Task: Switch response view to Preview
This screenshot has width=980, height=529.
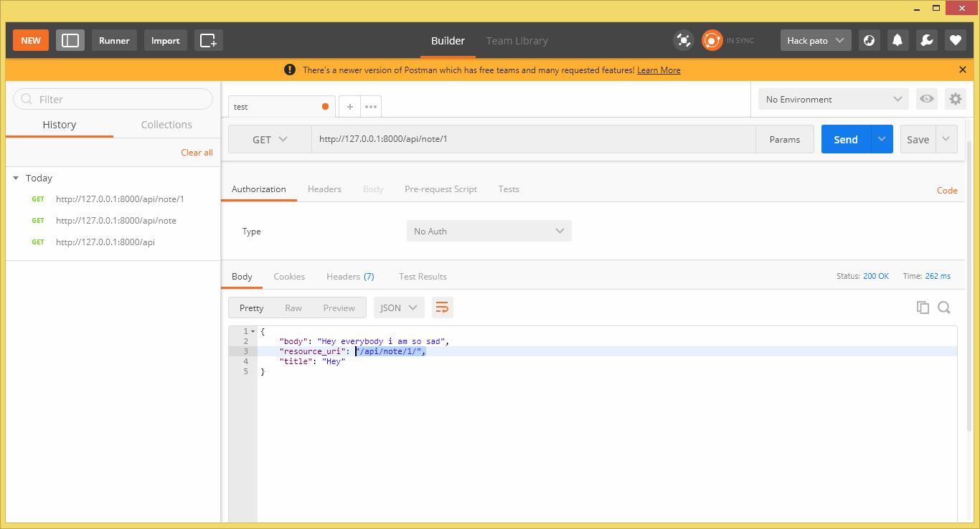Action: (339, 308)
